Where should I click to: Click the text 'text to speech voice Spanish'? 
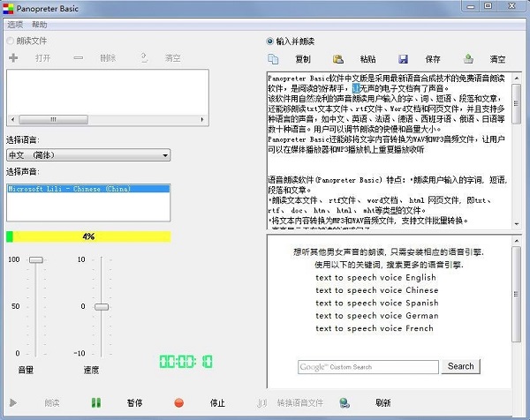tap(377, 303)
